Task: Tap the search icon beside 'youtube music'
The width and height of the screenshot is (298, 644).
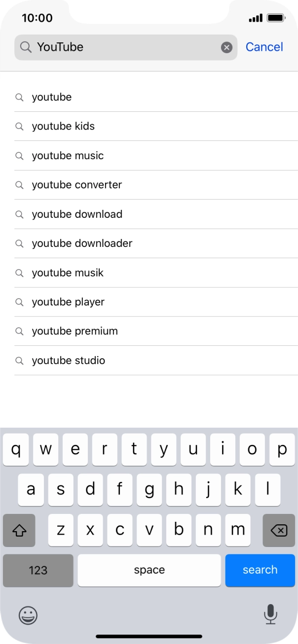Action: (20, 155)
